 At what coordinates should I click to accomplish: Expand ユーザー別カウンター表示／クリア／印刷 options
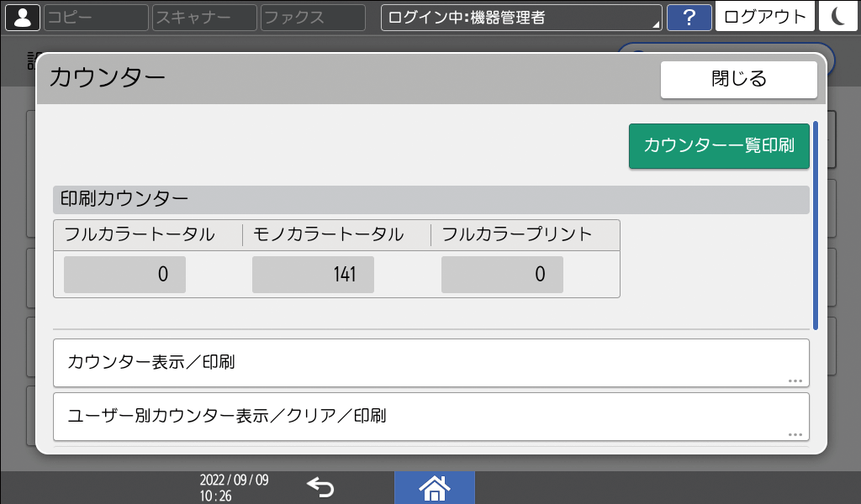[430, 417]
